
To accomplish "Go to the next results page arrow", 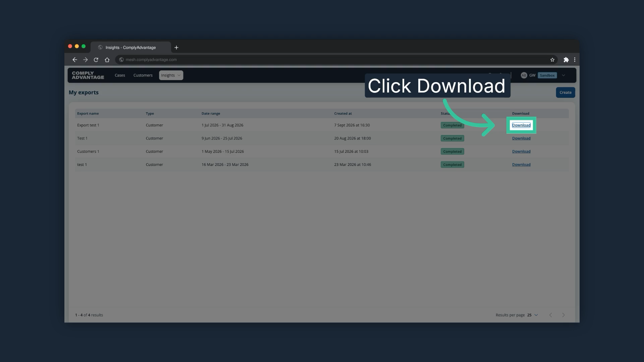I will 563,315.
